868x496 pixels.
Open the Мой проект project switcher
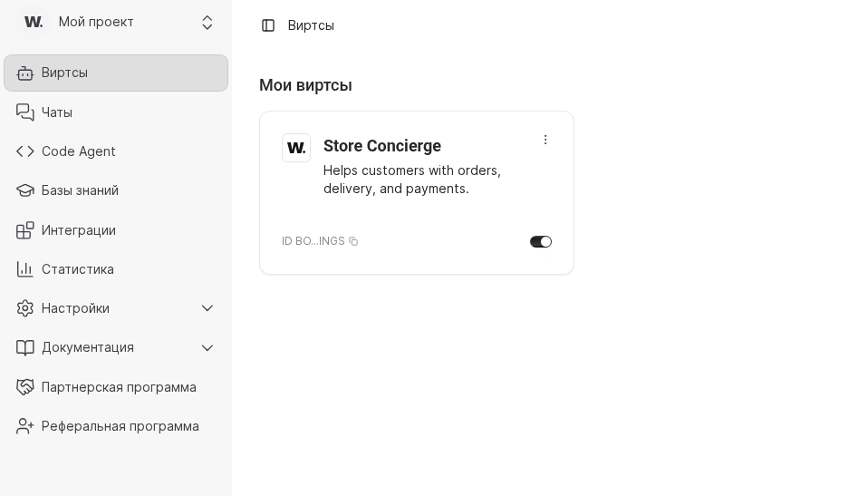coord(116,23)
